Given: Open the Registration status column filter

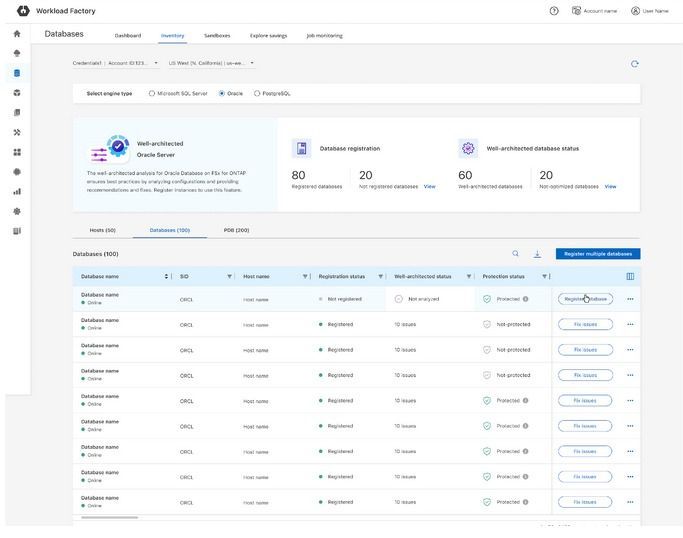Looking at the screenshot, I should coord(380,276).
